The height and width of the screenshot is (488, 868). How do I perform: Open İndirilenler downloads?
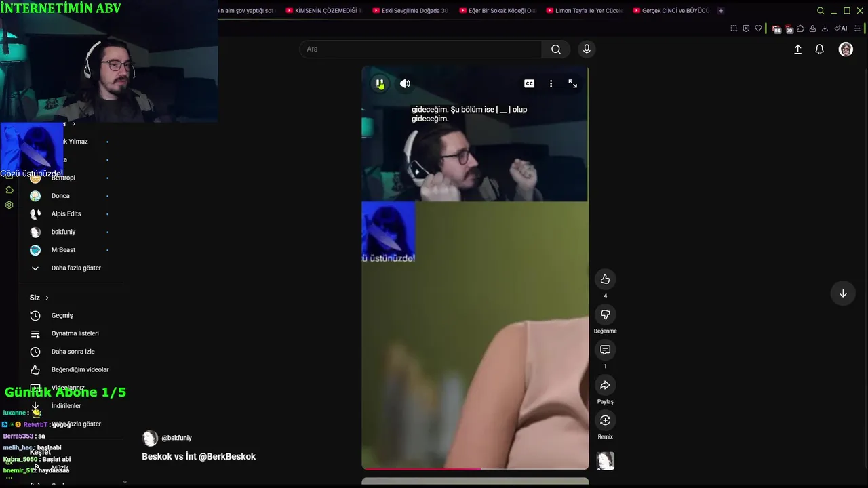point(71,406)
